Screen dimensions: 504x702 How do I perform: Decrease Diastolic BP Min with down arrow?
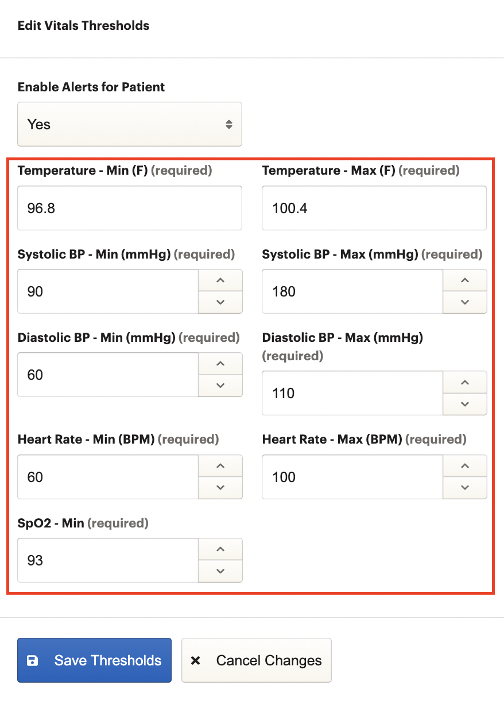(220, 385)
